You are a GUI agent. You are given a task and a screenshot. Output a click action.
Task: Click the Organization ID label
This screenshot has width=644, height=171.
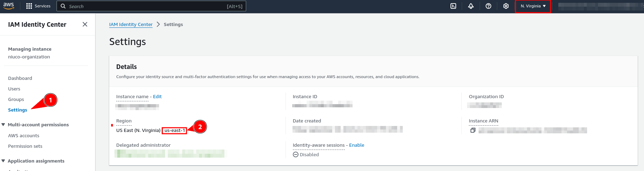point(486,96)
